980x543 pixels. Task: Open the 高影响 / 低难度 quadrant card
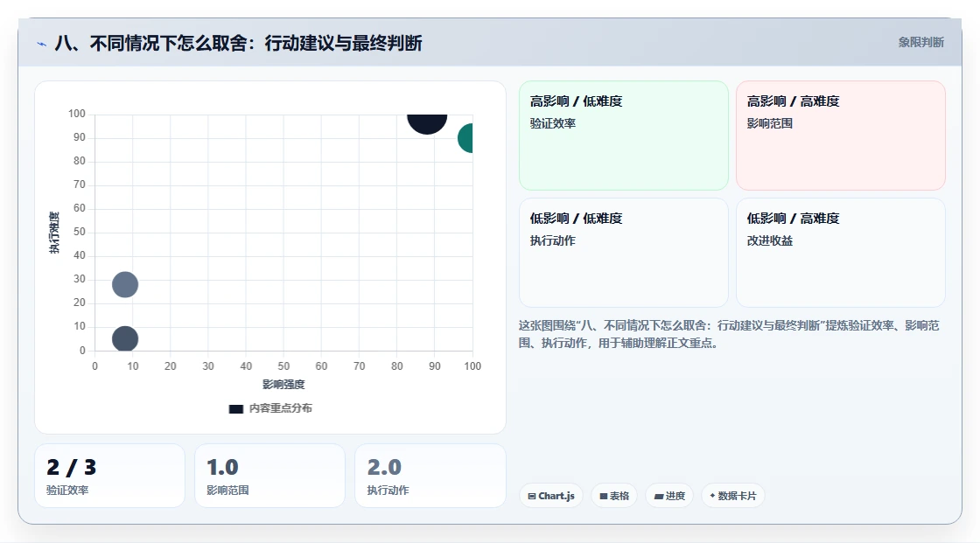click(x=624, y=135)
